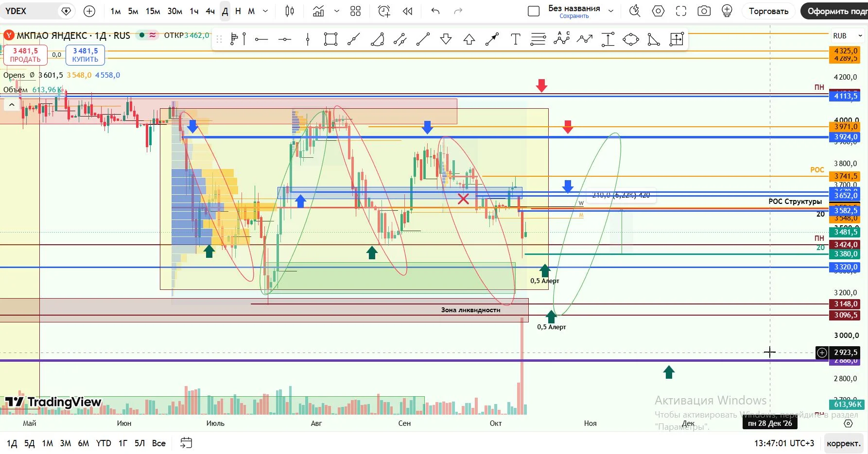Expand the indicators favorites chevron
This screenshot has height=454, width=868.
pyautogui.click(x=336, y=11)
